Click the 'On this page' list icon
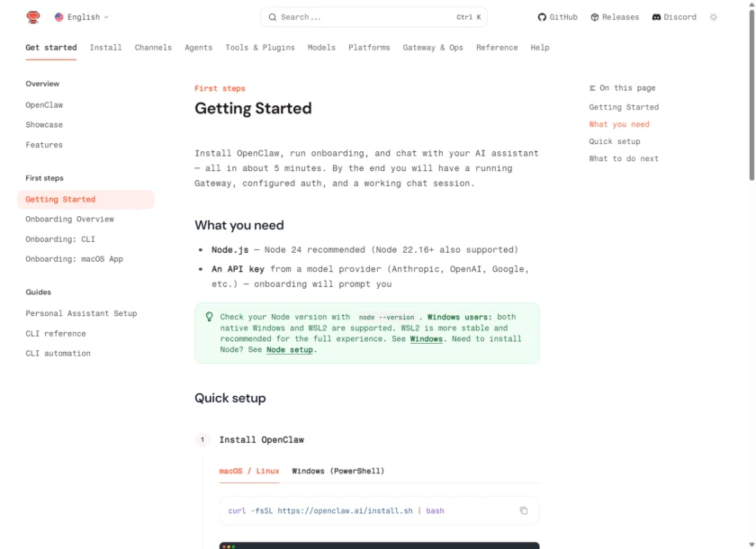756x549 pixels. pyautogui.click(x=591, y=87)
